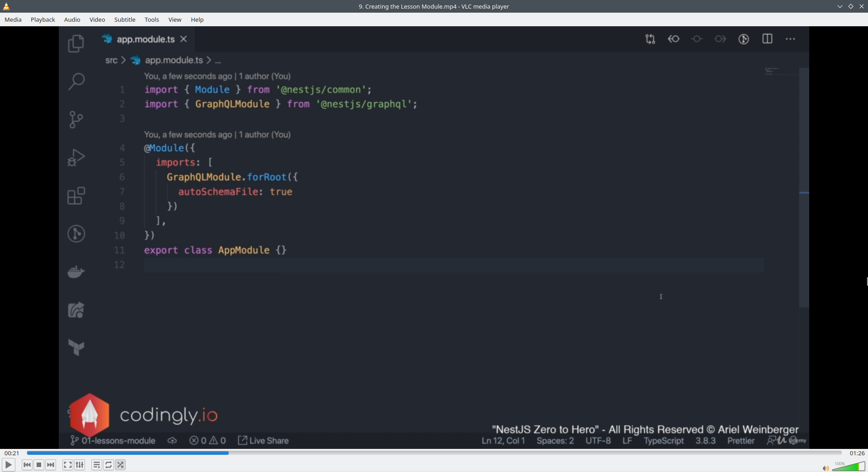Click the Source Control icon in the video

76,119
